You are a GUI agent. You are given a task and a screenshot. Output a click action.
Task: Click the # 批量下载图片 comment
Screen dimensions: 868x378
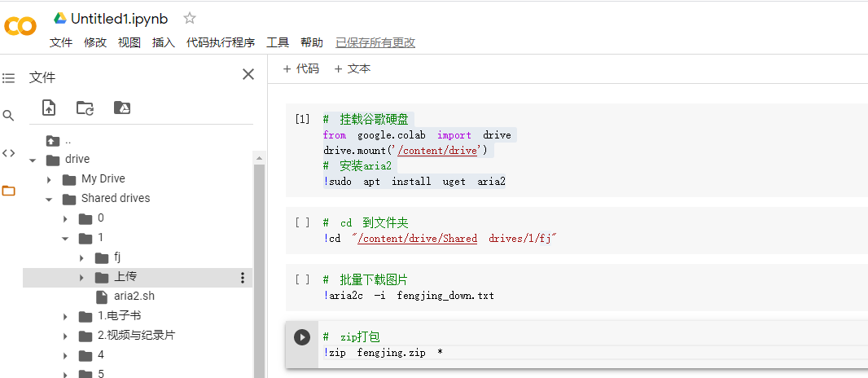click(366, 279)
